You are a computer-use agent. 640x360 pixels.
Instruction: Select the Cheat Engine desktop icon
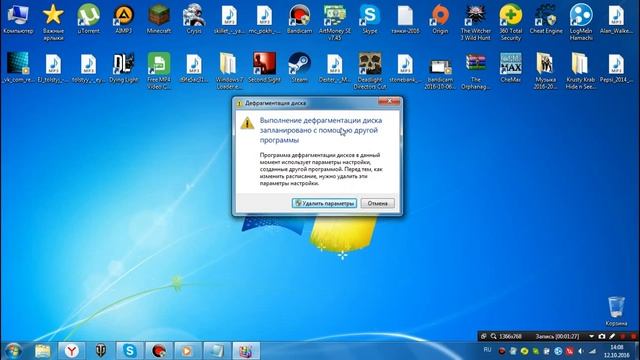tap(546, 19)
